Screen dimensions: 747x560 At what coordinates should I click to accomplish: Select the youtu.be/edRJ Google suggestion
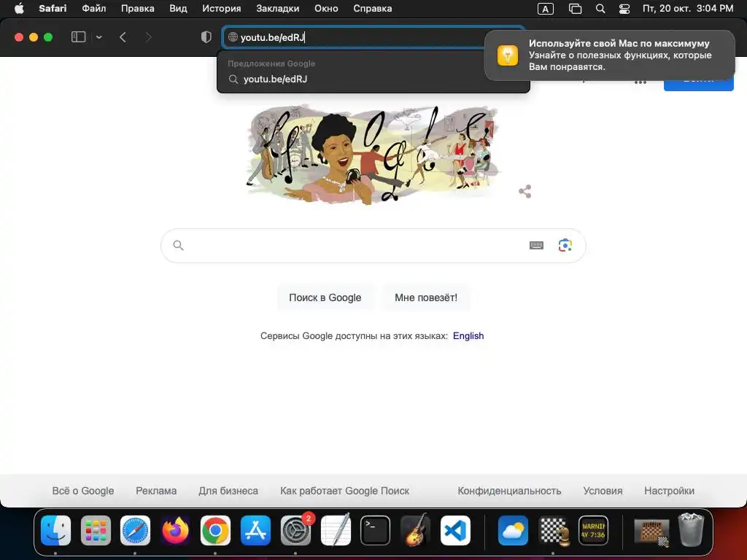373,79
